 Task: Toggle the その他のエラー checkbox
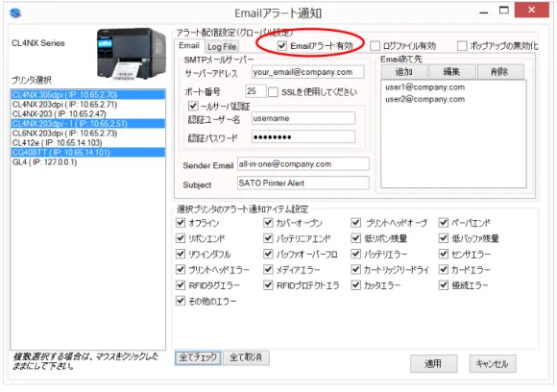pos(181,301)
